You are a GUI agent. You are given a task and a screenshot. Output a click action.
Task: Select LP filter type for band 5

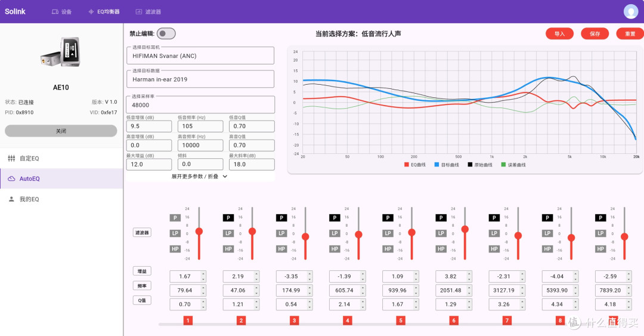pyautogui.click(x=388, y=233)
